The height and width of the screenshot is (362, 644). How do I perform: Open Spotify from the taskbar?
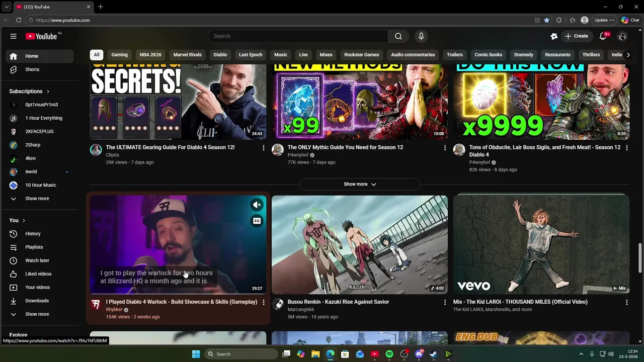[x=389, y=354]
